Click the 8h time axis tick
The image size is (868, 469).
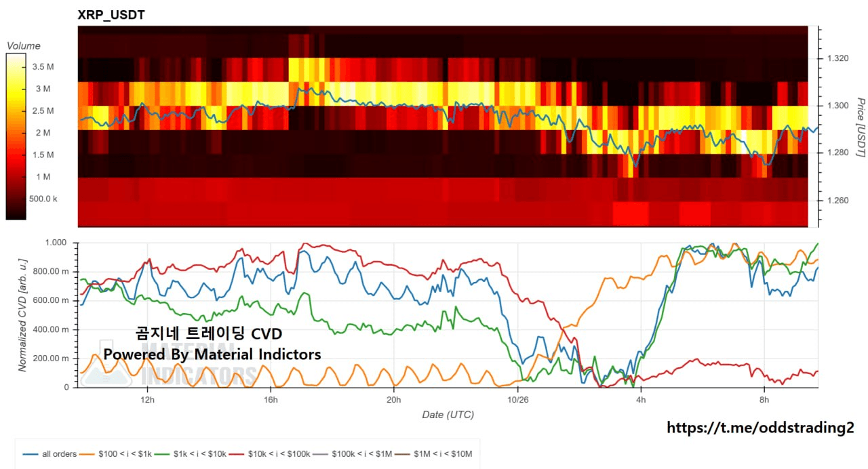pyautogui.click(x=764, y=399)
